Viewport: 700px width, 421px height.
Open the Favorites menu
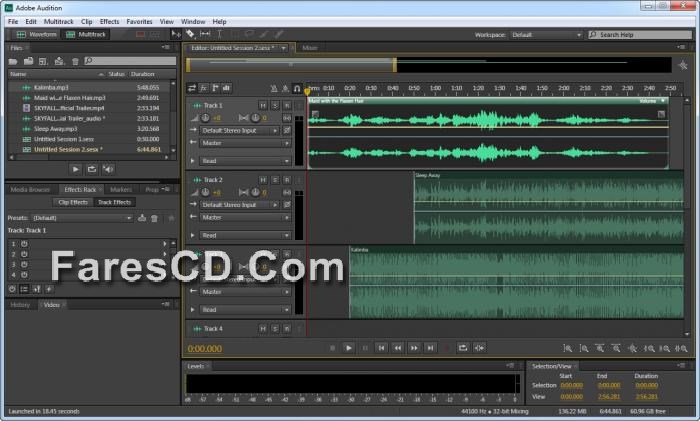pos(139,21)
